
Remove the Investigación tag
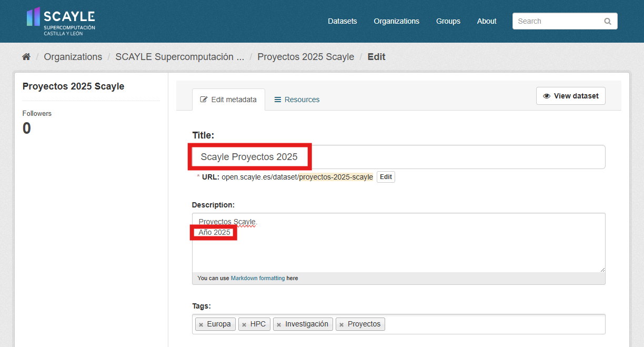point(279,324)
